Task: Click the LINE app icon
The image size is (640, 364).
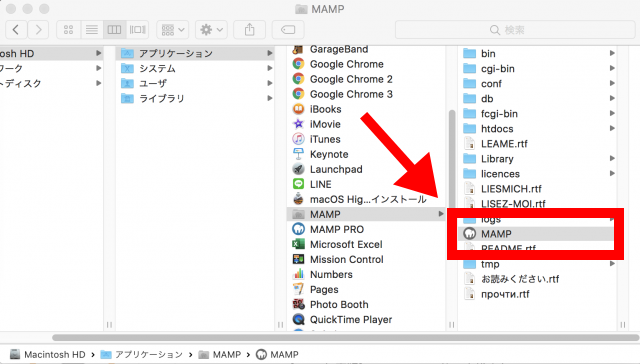Action: pyautogui.click(x=298, y=184)
